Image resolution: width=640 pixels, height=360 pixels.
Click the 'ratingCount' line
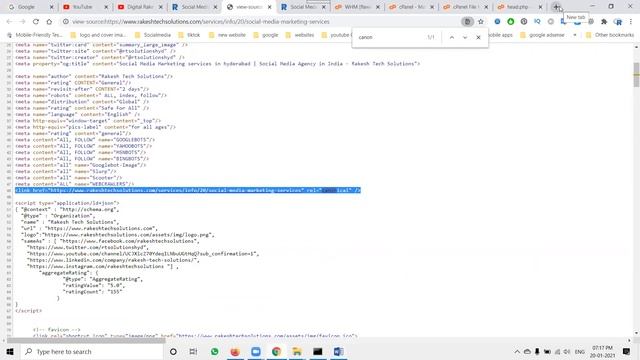[92, 292]
